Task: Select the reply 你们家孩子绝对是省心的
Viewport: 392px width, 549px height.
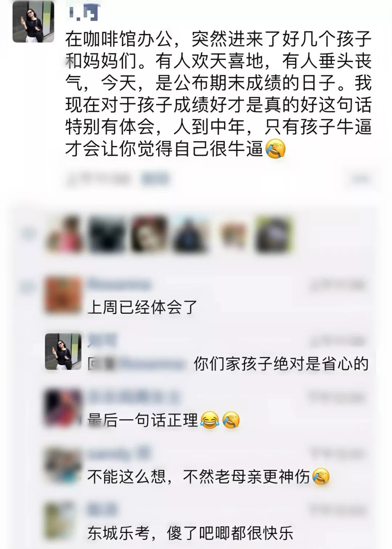Action: click(281, 364)
